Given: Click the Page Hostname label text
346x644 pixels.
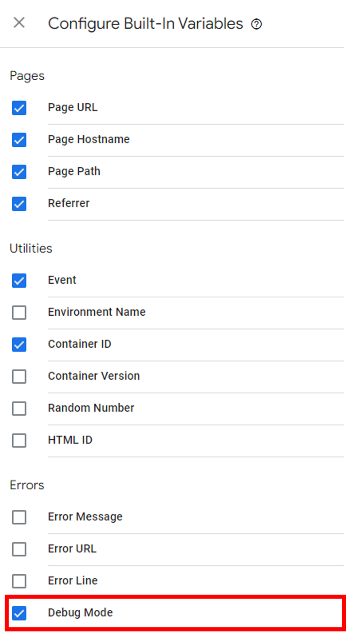Looking at the screenshot, I should coord(89,139).
